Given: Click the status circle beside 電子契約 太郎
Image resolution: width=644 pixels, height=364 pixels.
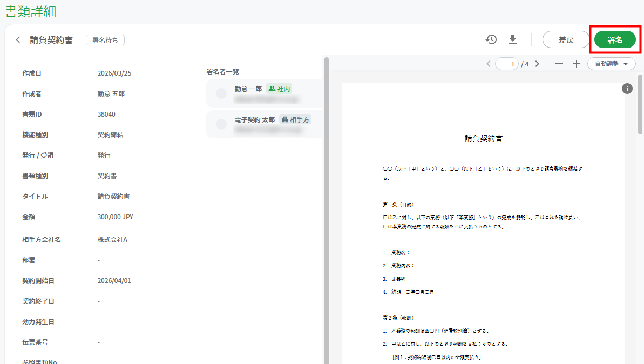Looking at the screenshot, I should pyautogui.click(x=221, y=124).
